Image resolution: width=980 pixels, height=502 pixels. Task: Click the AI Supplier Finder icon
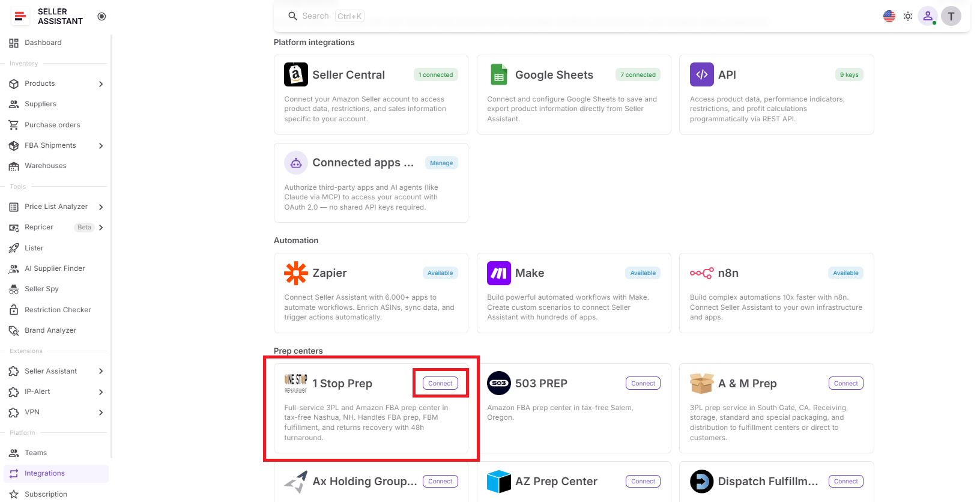tap(14, 269)
